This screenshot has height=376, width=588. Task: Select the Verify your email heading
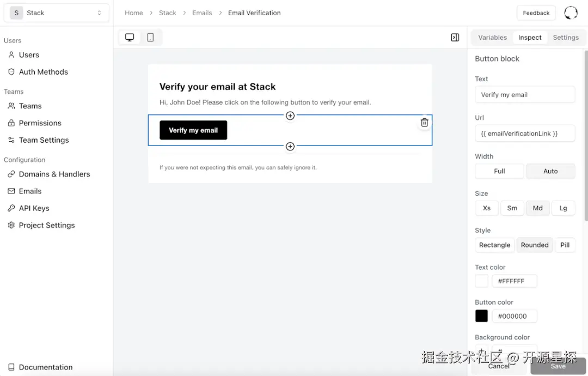[x=217, y=87]
